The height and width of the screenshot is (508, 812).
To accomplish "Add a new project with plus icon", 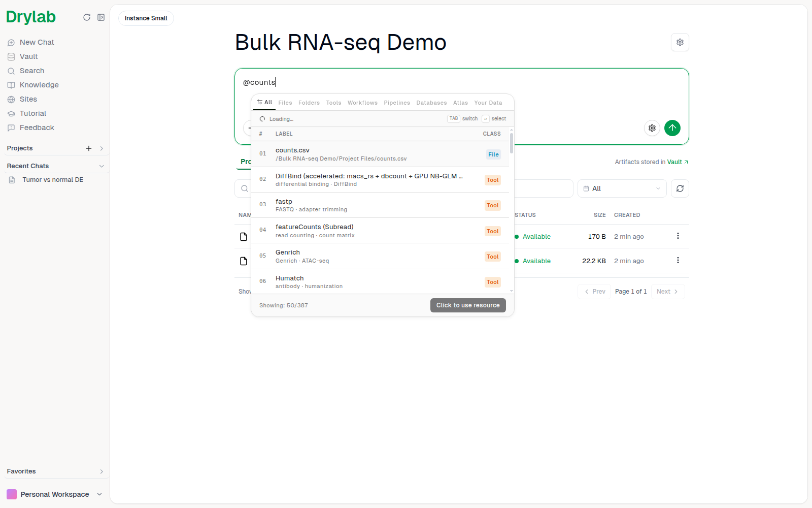I will coord(89,148).
